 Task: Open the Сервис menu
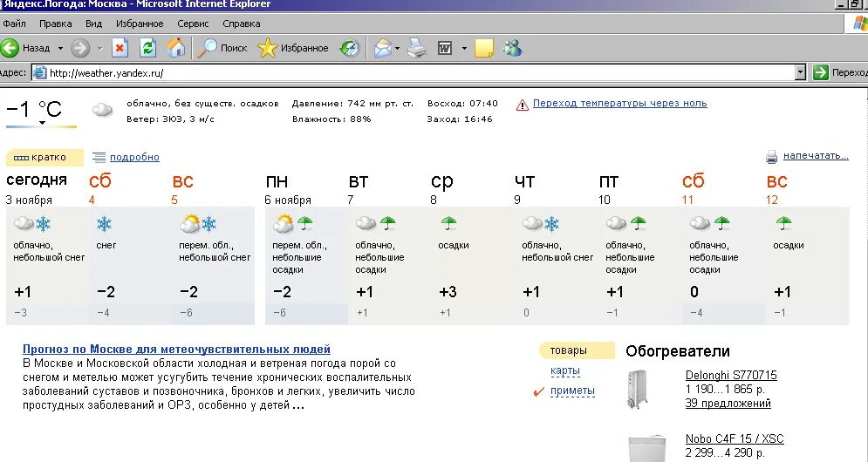tap(193, 24)
